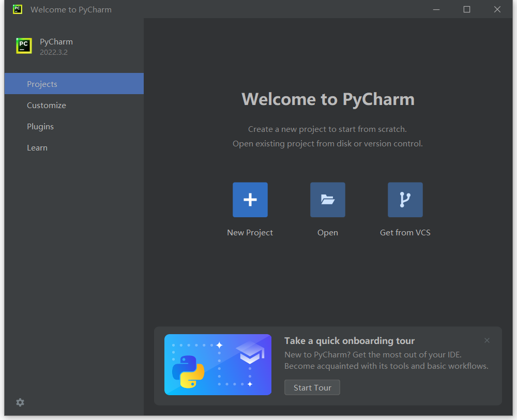This screenshot has height=420, width=517.
Task: Click the Open folder icon
Action: 327,200
